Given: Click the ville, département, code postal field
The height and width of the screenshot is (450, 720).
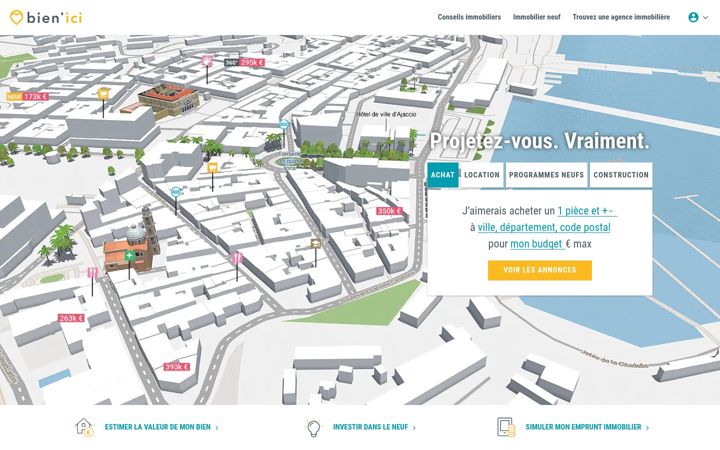Looking at the screenshot, I should coord(544,227).
